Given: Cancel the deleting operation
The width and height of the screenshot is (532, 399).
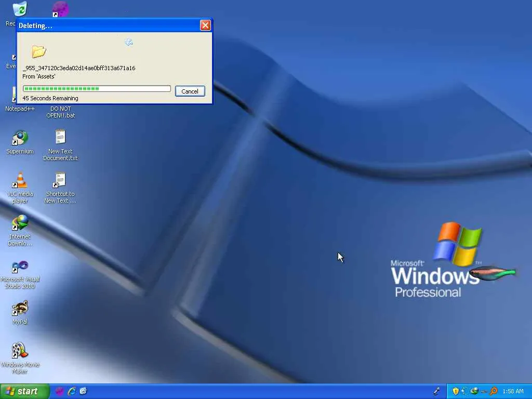Looking at the screenshot, I should 190,91.
